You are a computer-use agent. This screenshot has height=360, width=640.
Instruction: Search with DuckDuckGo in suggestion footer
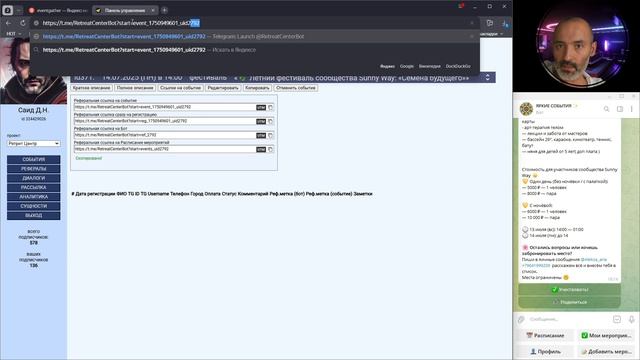tap(458, 66)
